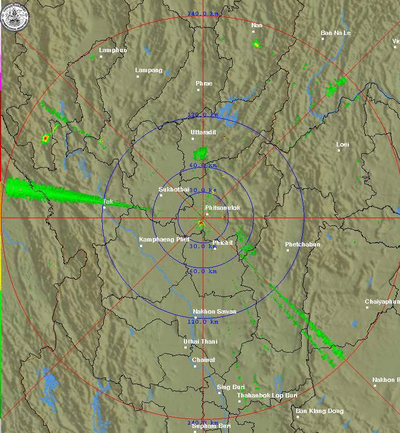Image resolution: width=400 pixels, height=433 pixels.
Task: Select the Sukhothai city marker label
Action: [x=174, y=189]
